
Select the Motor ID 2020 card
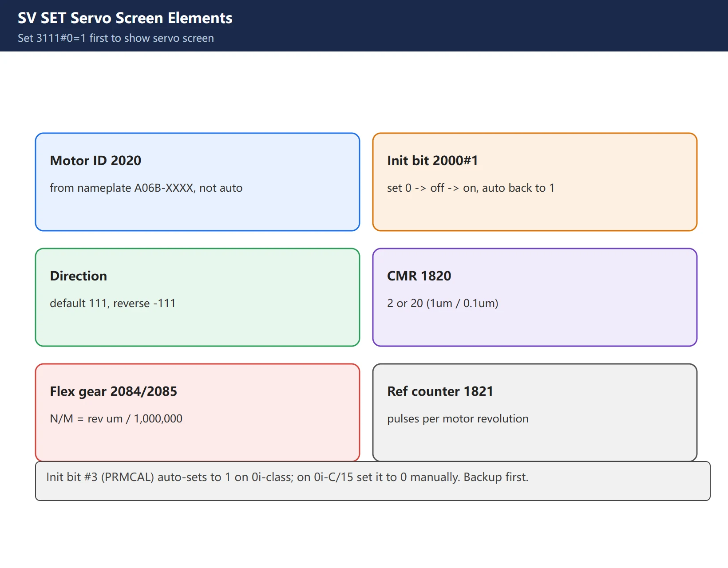(x=198, y=182)
